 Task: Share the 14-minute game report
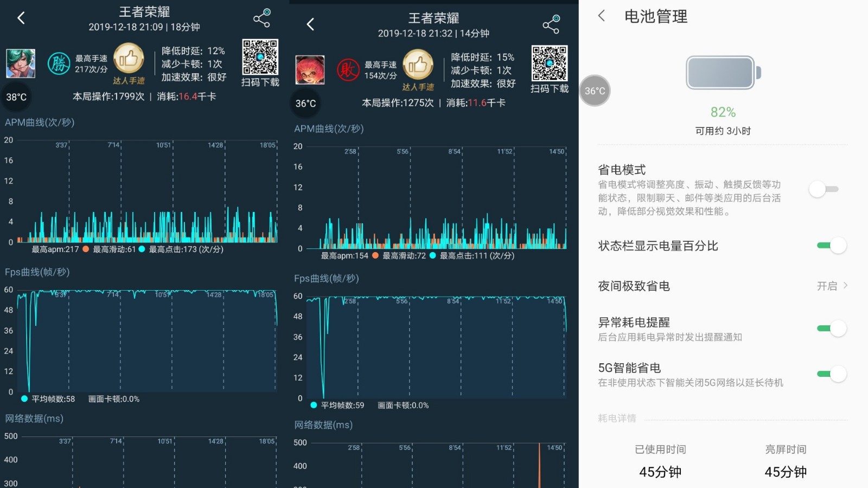pos(551,24)
